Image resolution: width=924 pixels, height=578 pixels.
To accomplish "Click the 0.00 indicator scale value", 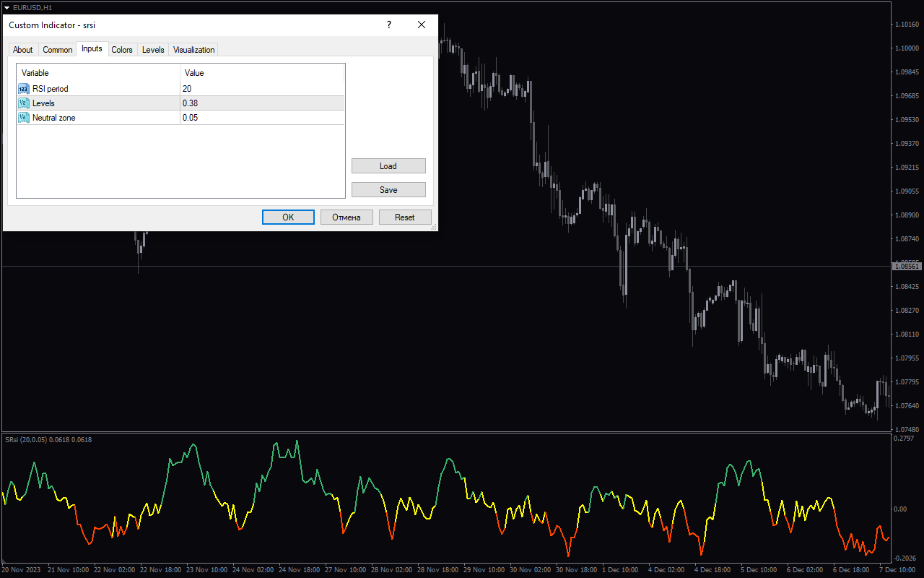I will 901,509.
